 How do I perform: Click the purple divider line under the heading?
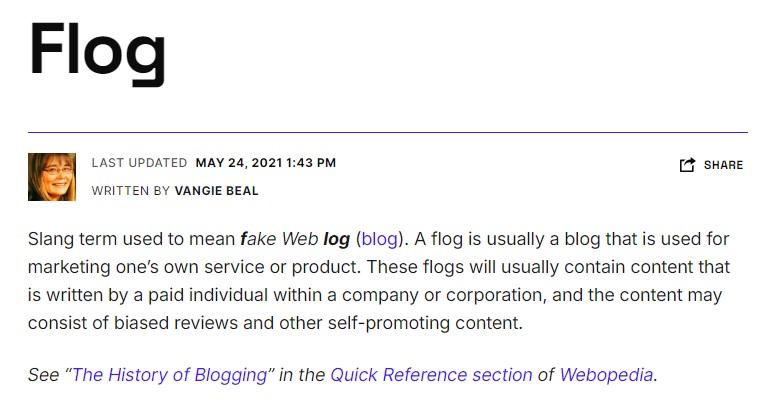coord(388,133)
